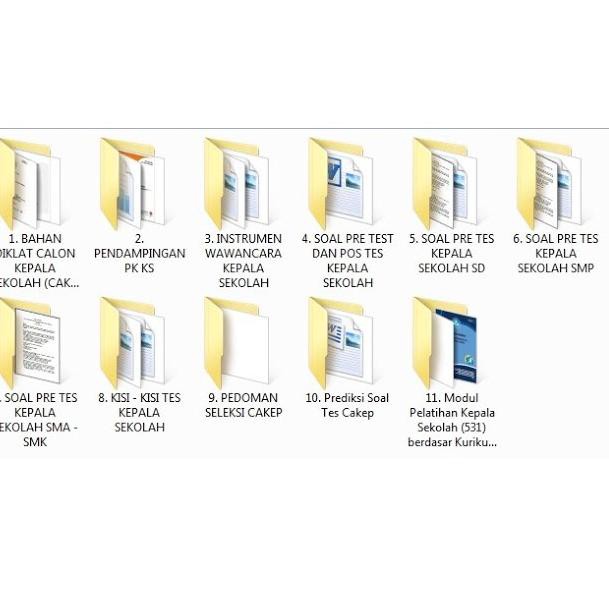Select the 2. PENDAMPINGAN PK KS folder icon
The width and height of the screenshot is (609, 609).
click(132, 184)
